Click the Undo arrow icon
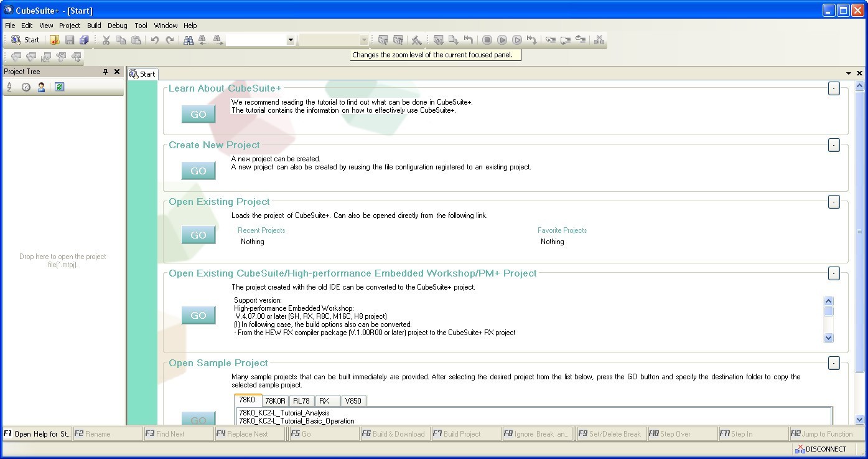The width and height of the screenshot is (868, 459). pos(155,40)
